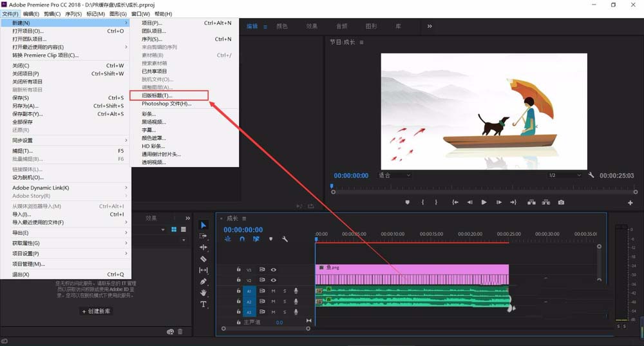Screen dimensions: 644x346
Task: Click the Lift button
Action: pyautogui.click(x=531, y=202)
